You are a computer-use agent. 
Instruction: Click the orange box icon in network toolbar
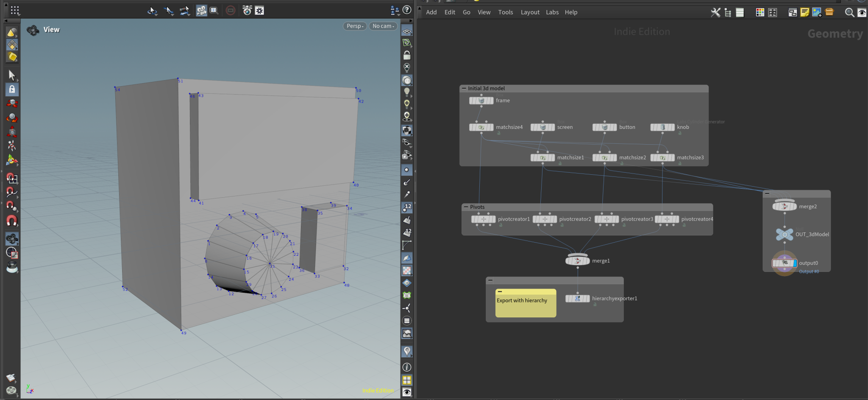point(829,12)
